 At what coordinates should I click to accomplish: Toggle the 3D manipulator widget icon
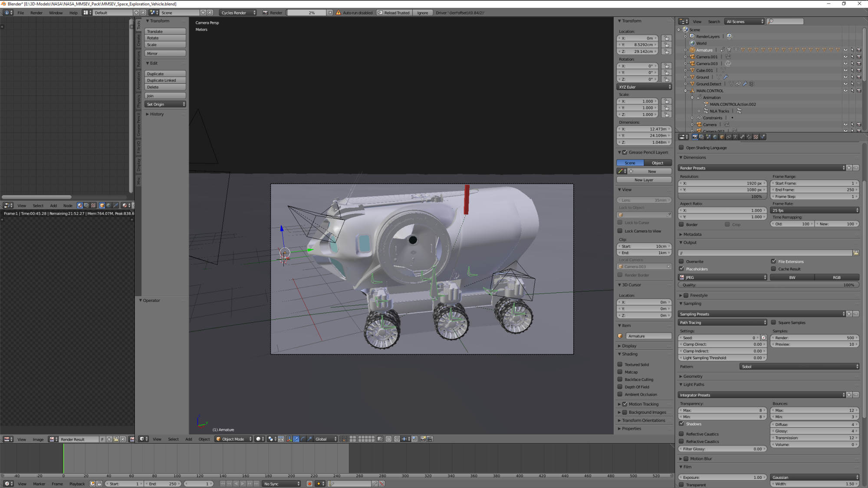click(289, 439)
